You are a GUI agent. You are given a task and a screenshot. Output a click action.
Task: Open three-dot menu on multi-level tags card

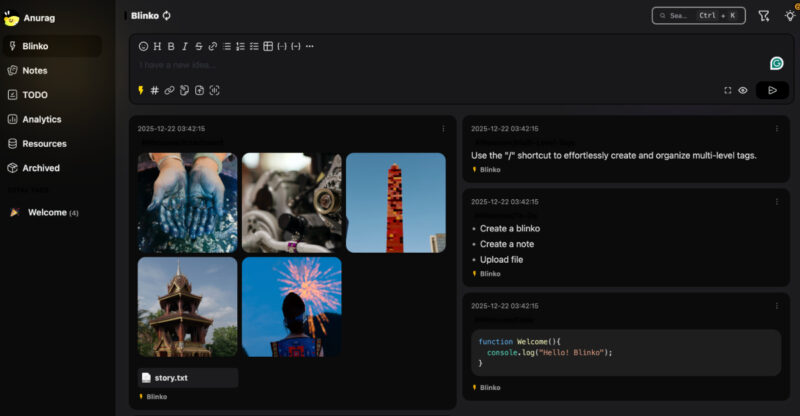click(777, 129)
